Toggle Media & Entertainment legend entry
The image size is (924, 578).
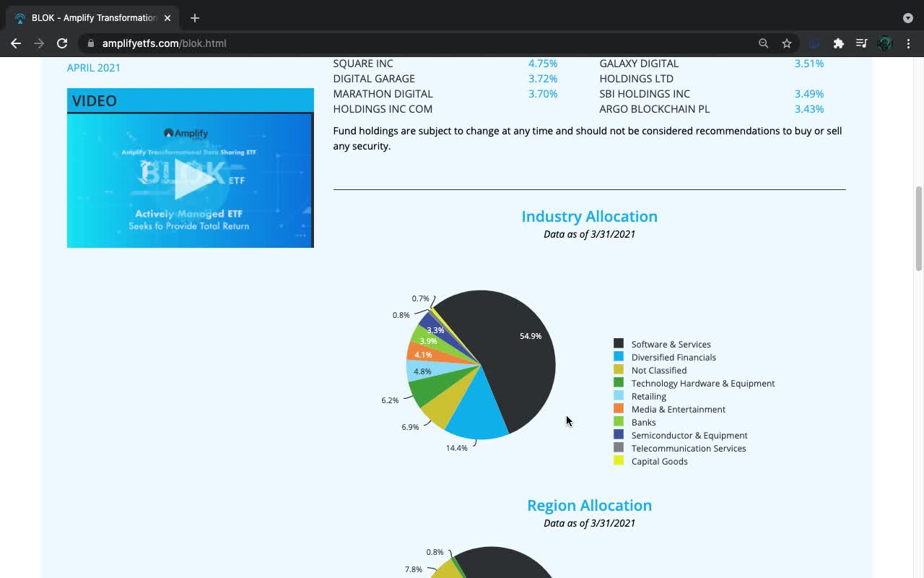click(669, 409)
